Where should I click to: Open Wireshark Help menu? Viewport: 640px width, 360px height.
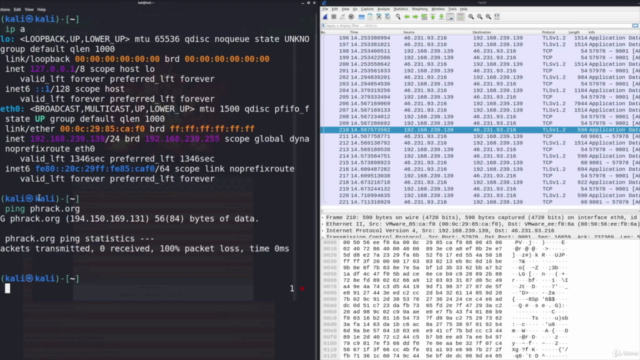[x=464, y=9]
